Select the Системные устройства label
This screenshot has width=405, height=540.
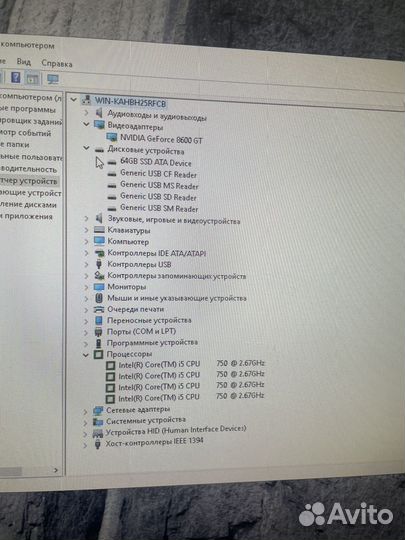(x=146, y=420)
